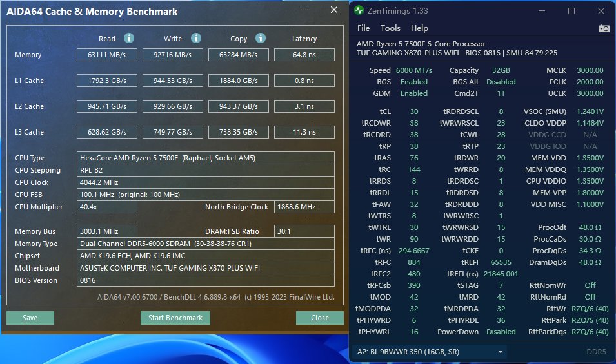This screenshot has height=364, width=616.
Task: Maximize the ZenTimings window
Action: pyautogui.click(x=571, y=11)
